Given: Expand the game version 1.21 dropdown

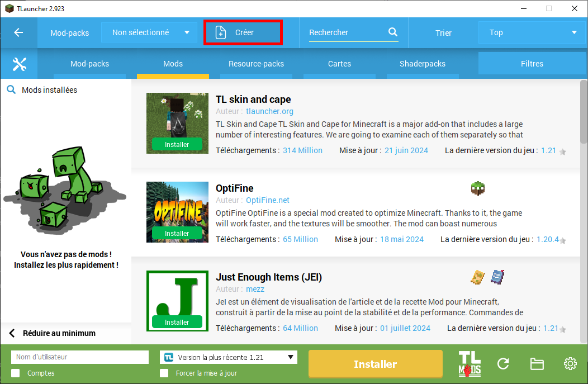Looking at the screenshot, I should 228,357.
